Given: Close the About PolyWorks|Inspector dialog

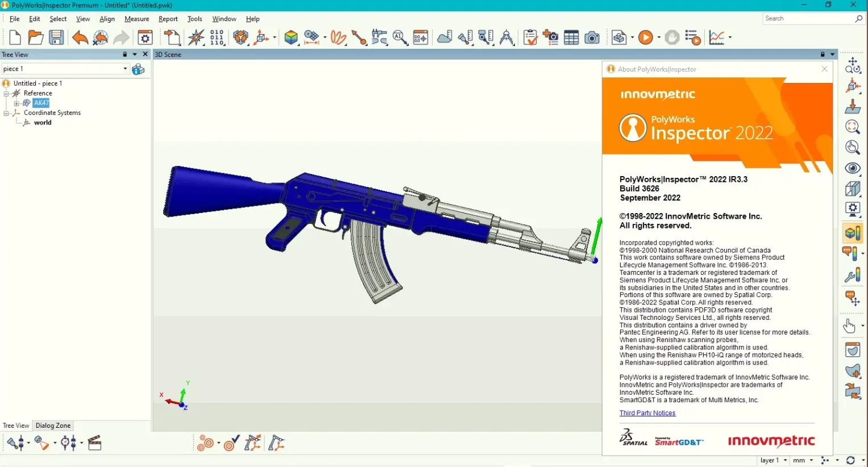Looking at the screenshot, I should [825, 69].
